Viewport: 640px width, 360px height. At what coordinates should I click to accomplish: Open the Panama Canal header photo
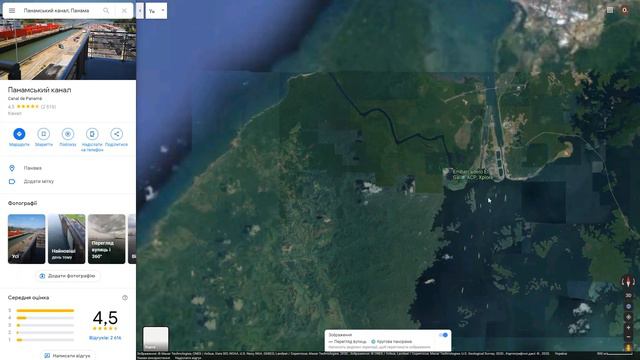(x=68, y=49)
